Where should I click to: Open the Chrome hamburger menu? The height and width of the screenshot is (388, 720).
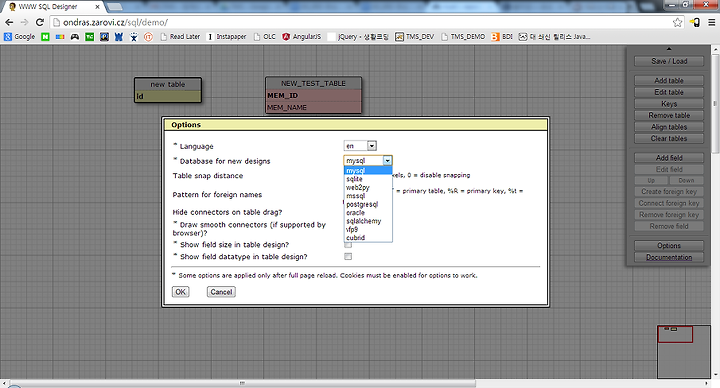711,22
